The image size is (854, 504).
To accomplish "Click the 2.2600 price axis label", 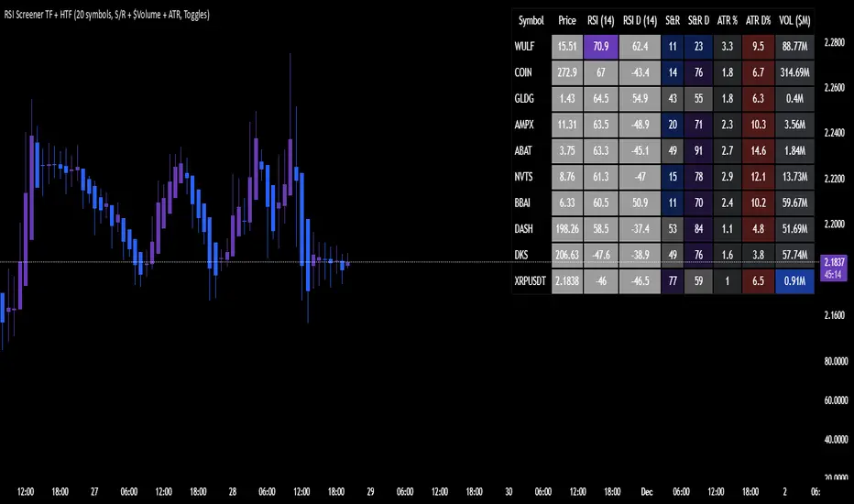I will click(x=835, y=88).
